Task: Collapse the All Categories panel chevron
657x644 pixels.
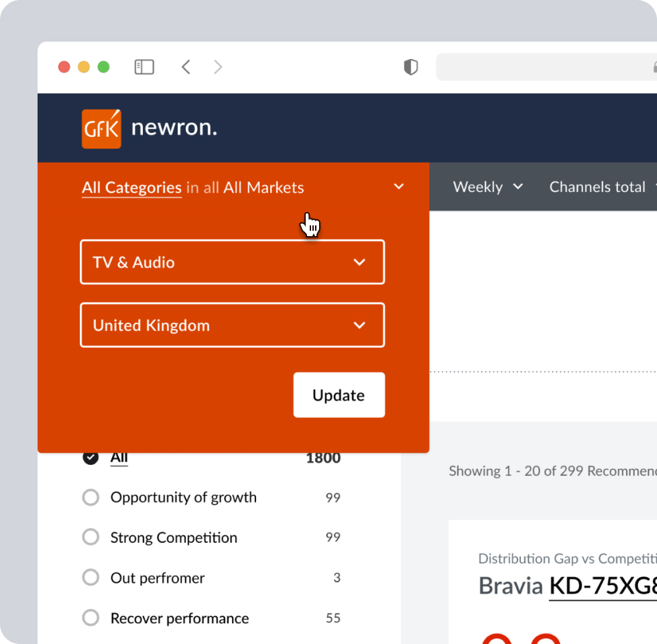Action: [399, 186]
